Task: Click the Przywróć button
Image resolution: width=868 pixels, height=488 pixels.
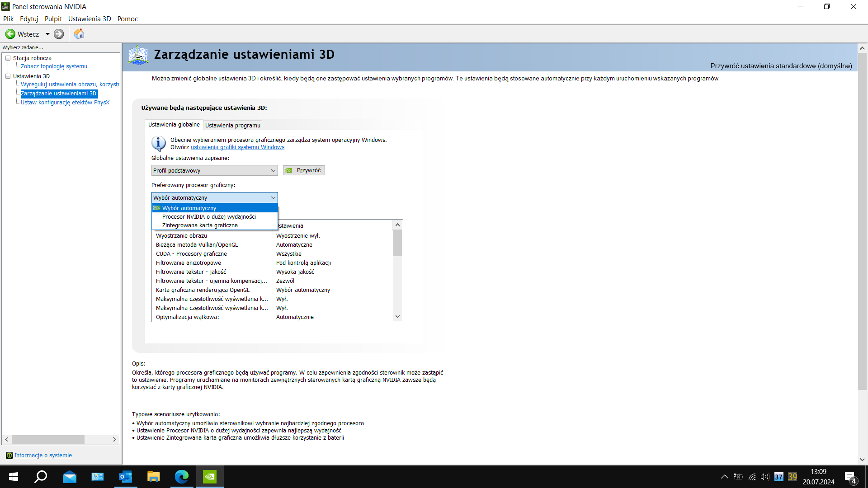Action: click(304, 170)
